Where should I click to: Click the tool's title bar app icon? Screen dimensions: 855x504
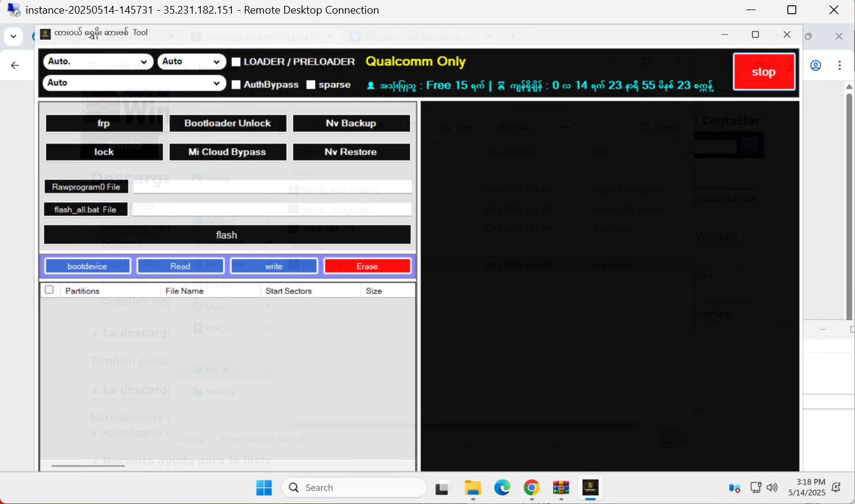coord(45,34)
